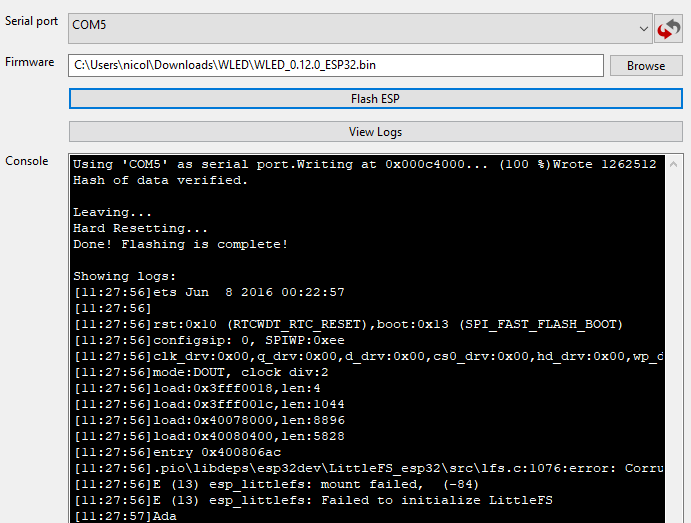Click the 'configsip: 0, SPIWP:0xee' line
Viewport: 691px width, 523px height.
(209, 340)
